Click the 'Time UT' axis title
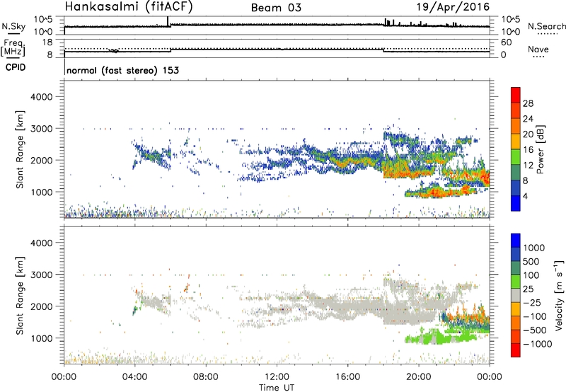Screen dimensions: 566x392 coord(277,388)
